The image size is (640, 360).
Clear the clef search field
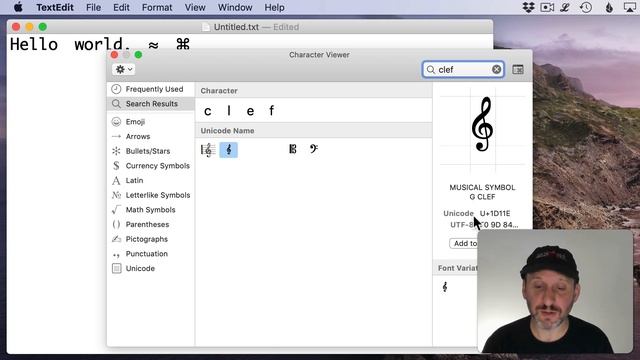point(496,69)
